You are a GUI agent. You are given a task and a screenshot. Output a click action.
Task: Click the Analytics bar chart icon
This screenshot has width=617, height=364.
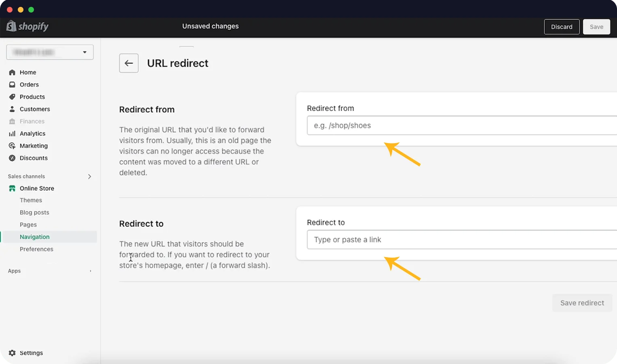tap(12, 133)
